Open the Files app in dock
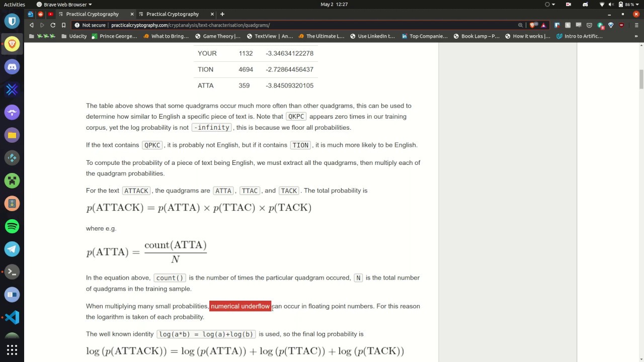This screenshot has height=362, width=644. pyautogui.click(x=12, y=135)
